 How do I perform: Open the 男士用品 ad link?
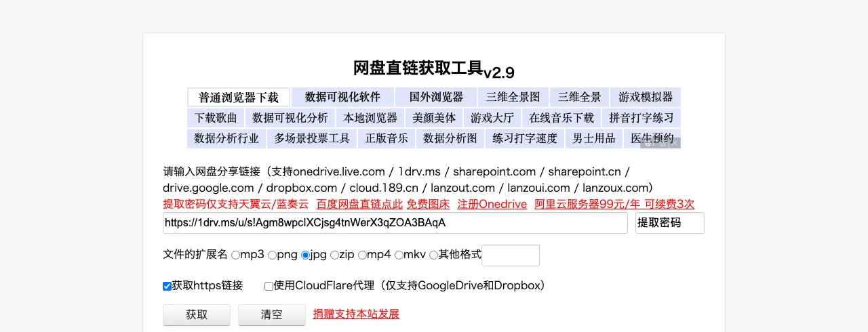pyautogui.click(x=594, y=139)
